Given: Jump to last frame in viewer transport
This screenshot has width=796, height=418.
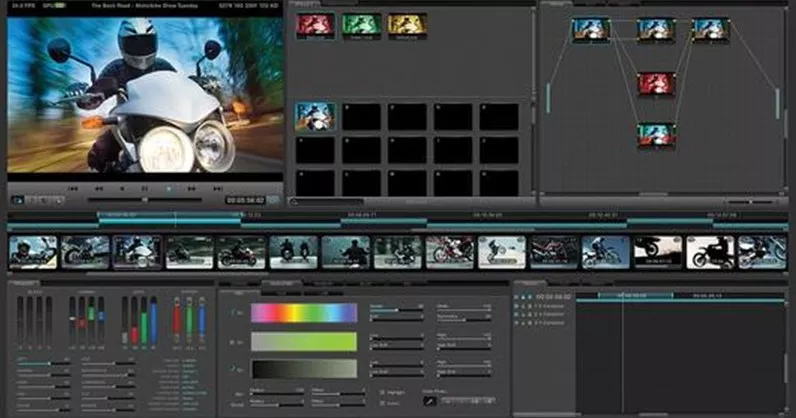Looking at the screenshot, I should (218, 188).
